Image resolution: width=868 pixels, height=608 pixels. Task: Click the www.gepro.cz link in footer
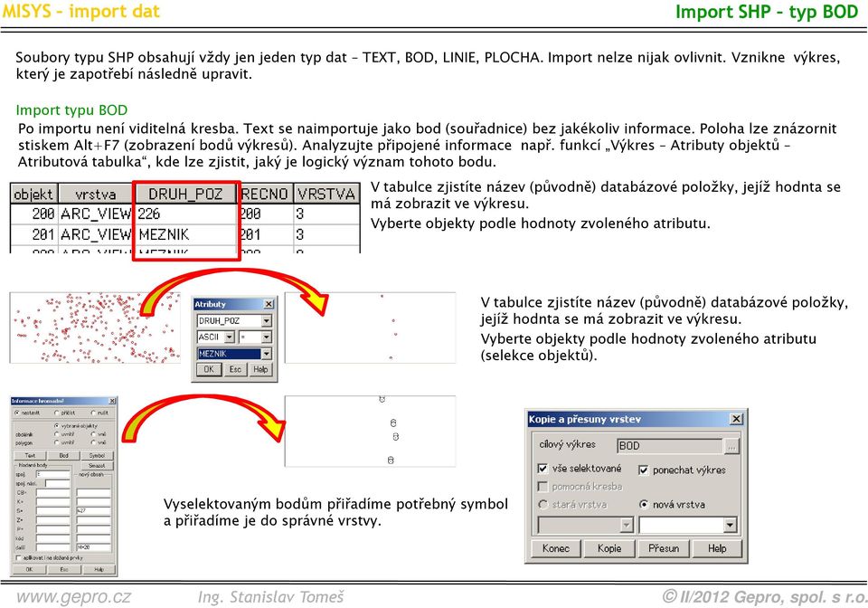point(73,597)
